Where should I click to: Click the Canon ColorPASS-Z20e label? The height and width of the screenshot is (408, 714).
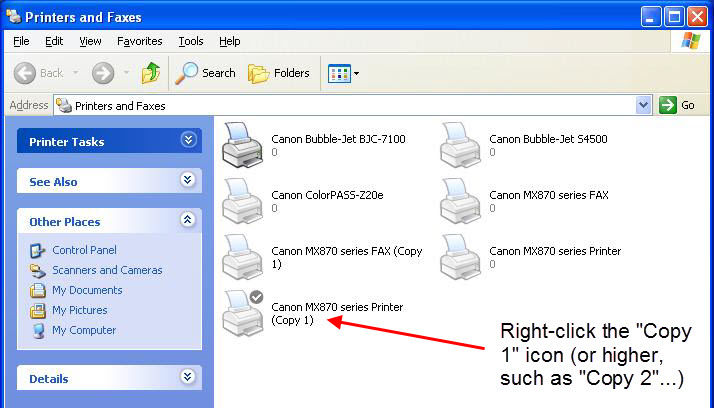tap(327, 195)
